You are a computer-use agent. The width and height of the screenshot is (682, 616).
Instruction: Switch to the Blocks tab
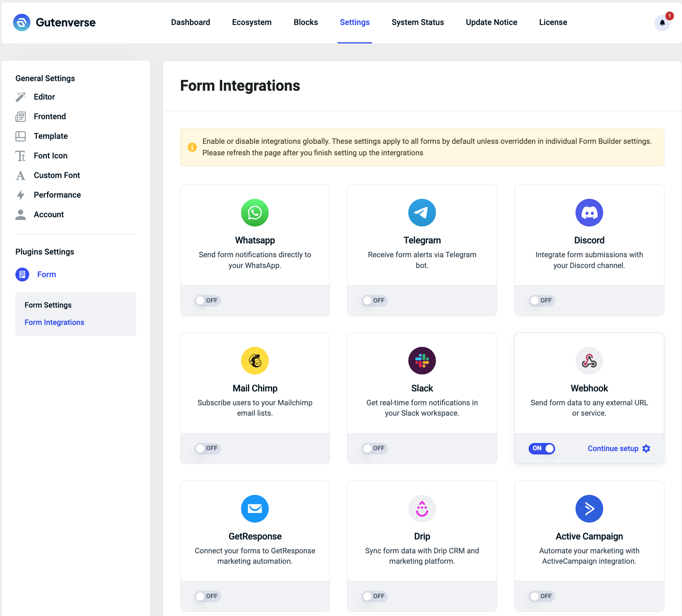click(306, 22)
